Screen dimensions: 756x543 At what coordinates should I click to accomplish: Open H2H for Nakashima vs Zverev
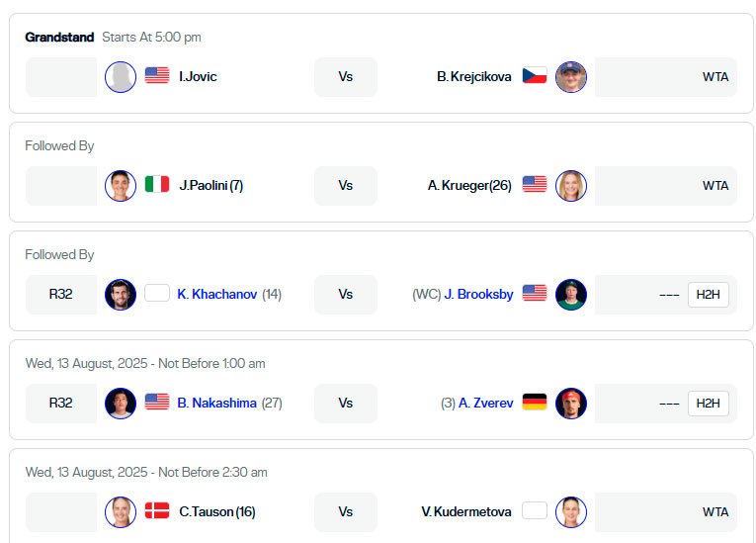709,403
